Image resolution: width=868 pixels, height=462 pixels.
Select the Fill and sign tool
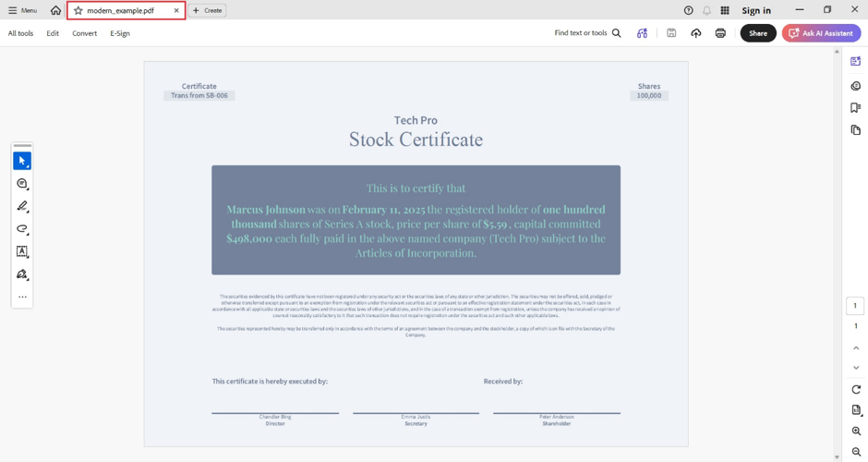coord(22,274)
